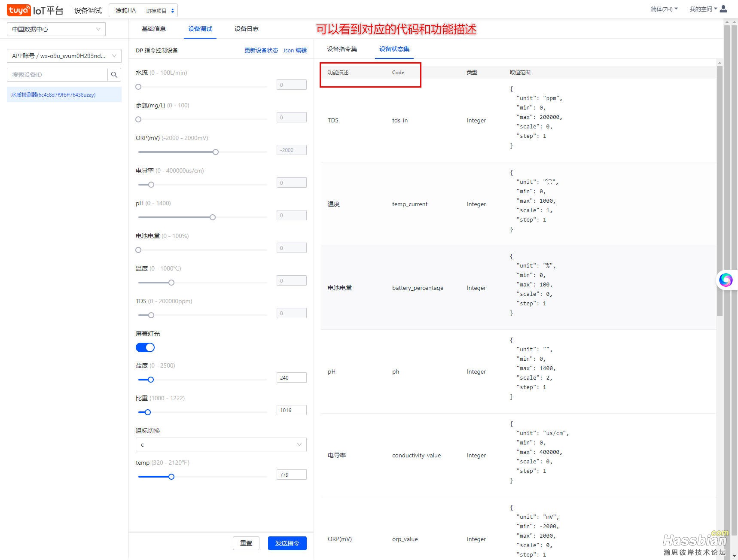Viewport: 738px width, 560px height.
Task: Click the 余氯(mg/L) slider handle
Action: click(138, 119)
